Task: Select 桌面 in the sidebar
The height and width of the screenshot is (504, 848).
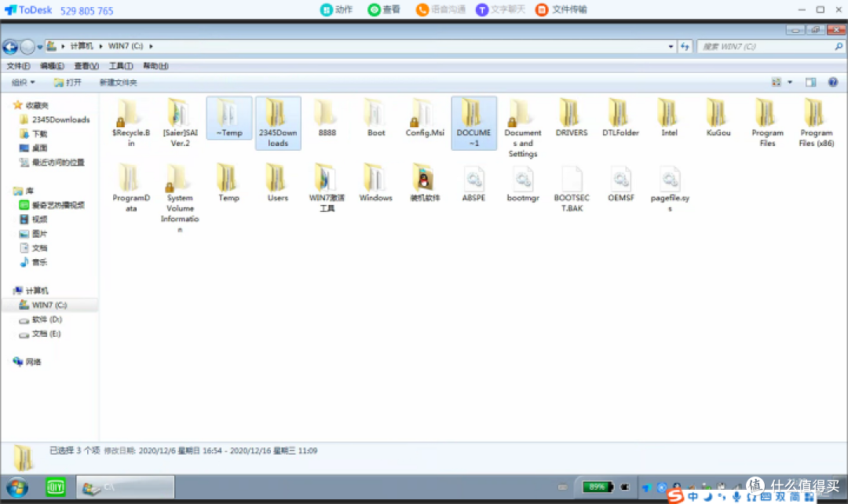Action: pyautogui.click(x=34, y=148)
